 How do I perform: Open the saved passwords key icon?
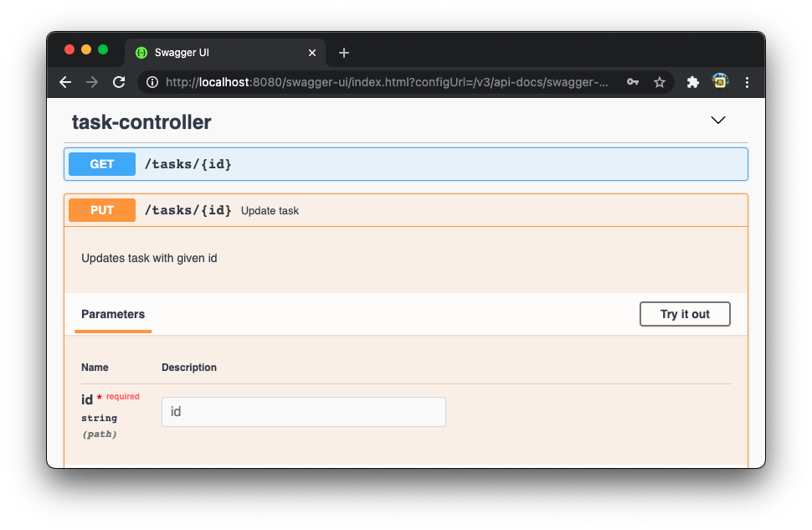(x=632, y=82)
